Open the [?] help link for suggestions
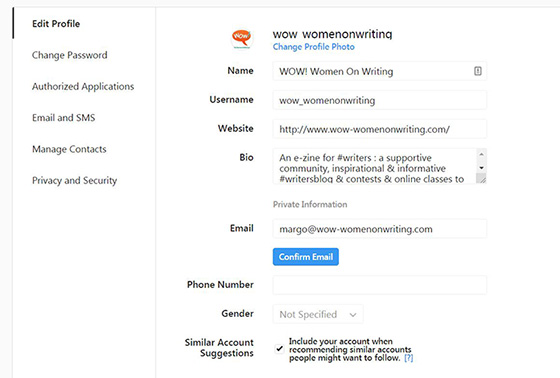Viewport: 560px width, 378px height. click(x=409, y=358)
